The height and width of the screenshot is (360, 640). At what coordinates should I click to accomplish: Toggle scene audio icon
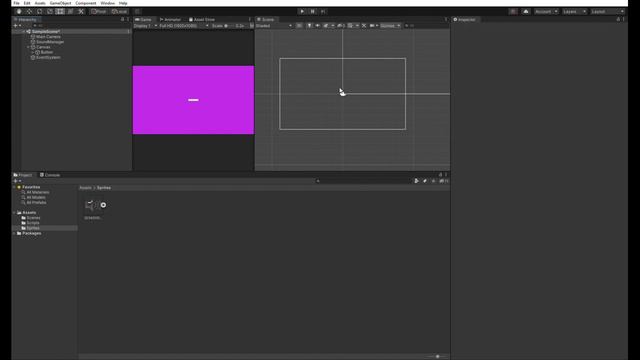point(317,26)
